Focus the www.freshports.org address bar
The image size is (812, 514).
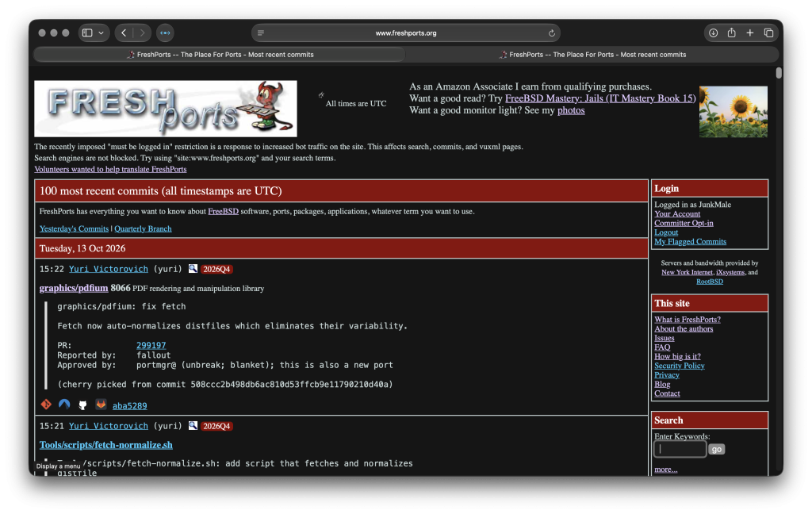[405, 33]
